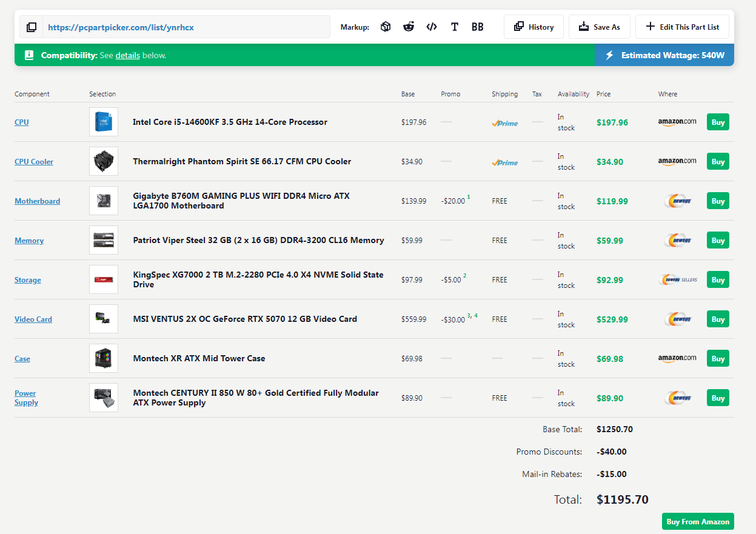Click the compatibility book icon
Viewport: 756px width, 534px height.
click(29, 55)
